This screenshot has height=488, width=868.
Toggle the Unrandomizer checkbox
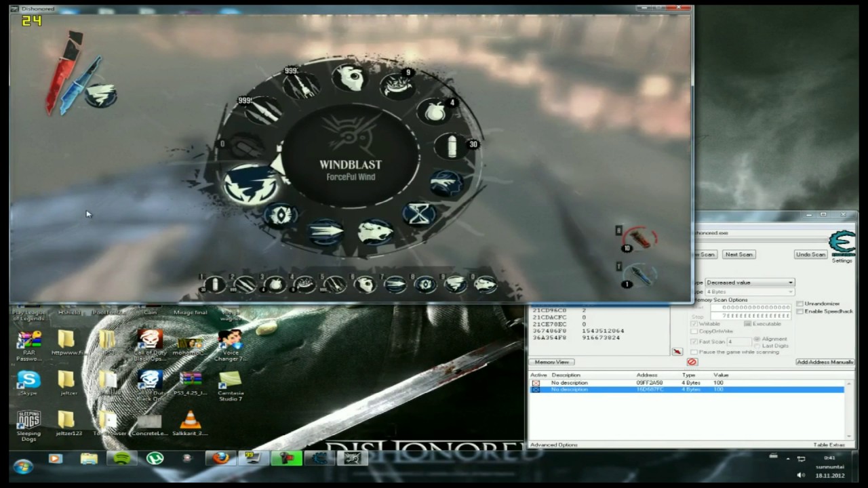tap(800, 304)
